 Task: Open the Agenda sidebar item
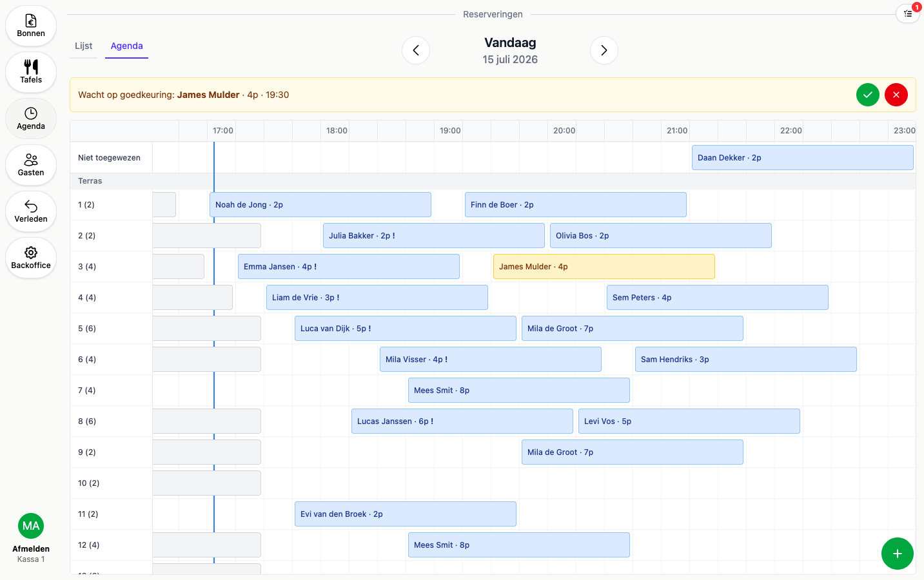click(31, 119)
